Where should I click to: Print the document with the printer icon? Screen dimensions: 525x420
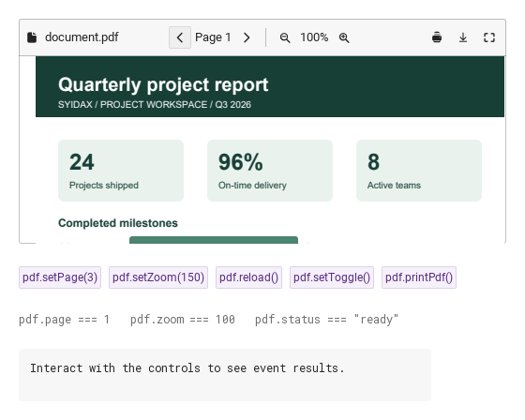[x=437, y=37]
